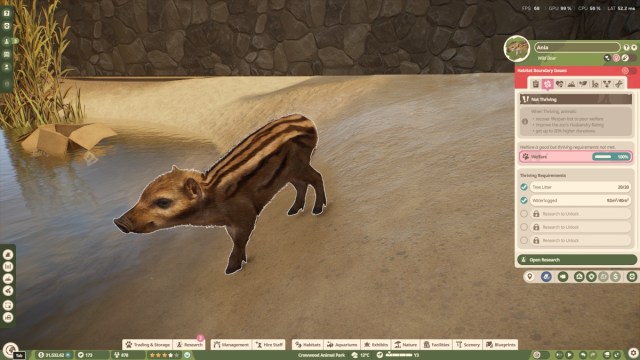Click the fifth icon in top-left sidebar
The width and height of the screenshot is (640, 360).
click(7, 67)
